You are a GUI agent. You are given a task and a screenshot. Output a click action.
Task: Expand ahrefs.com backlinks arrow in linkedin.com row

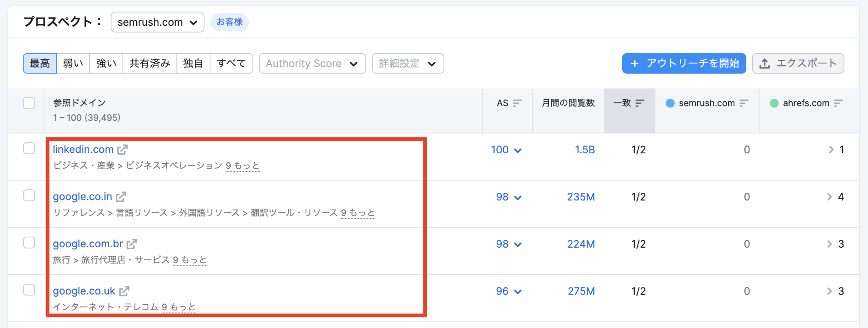[831, 149]
